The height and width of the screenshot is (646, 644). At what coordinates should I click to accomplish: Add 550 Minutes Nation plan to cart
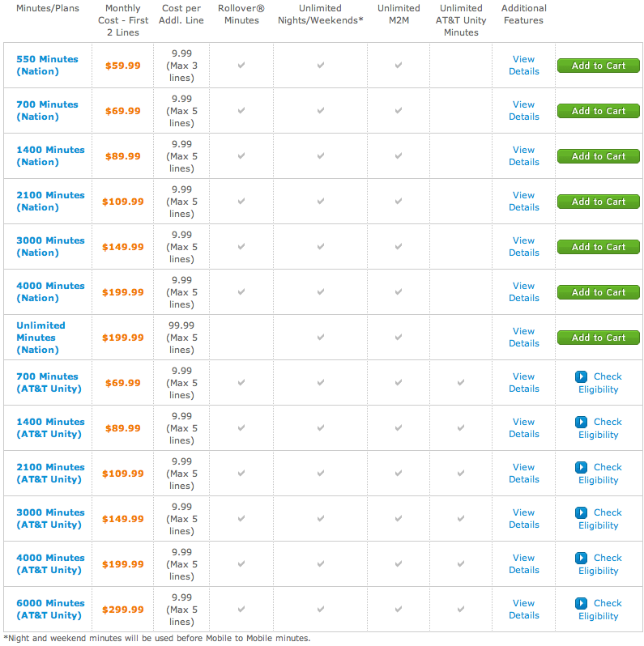click(598, 66)
